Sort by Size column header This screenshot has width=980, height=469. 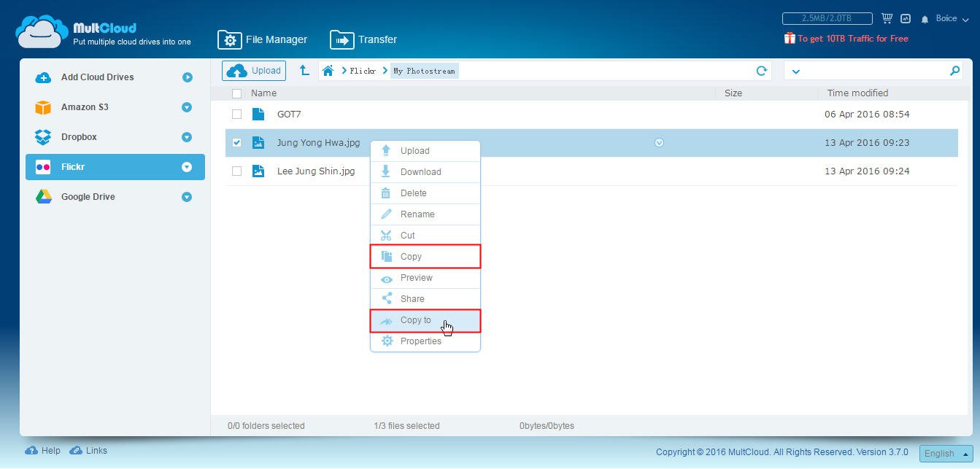pyautogui.click(x=733, y=93)
